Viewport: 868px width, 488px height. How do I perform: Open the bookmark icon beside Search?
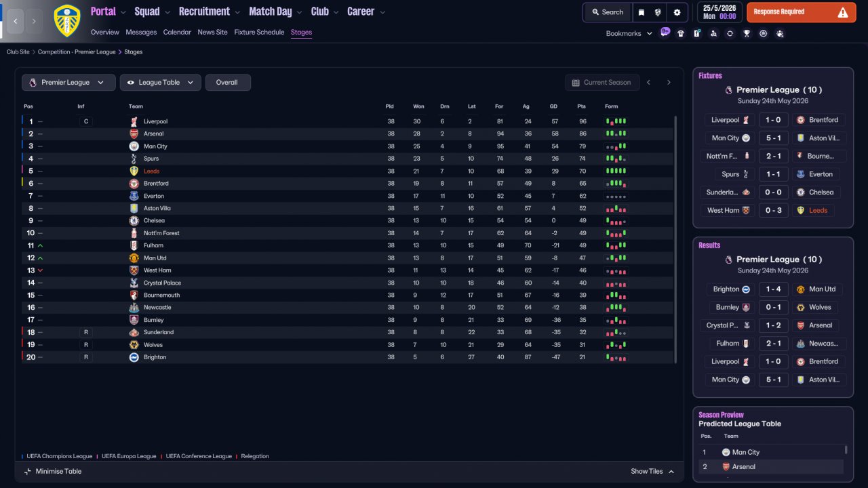[x=641, y=12]
